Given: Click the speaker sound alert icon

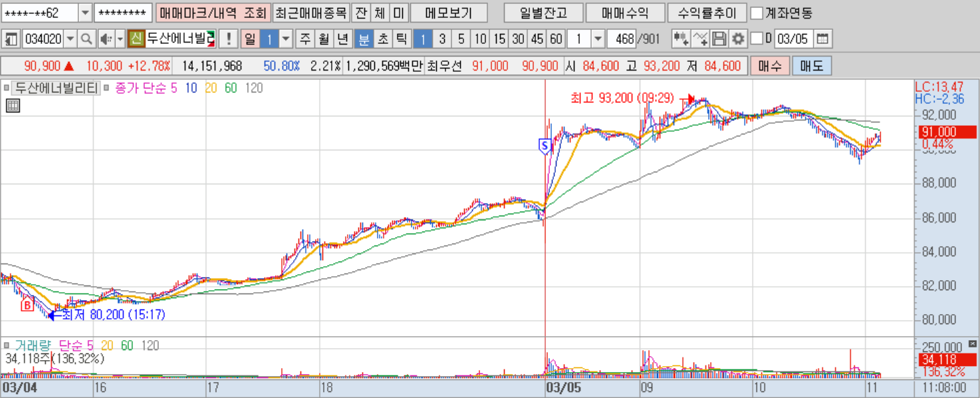Looking at the screenshot, I should pyautogui.click(x=106, y=39).
